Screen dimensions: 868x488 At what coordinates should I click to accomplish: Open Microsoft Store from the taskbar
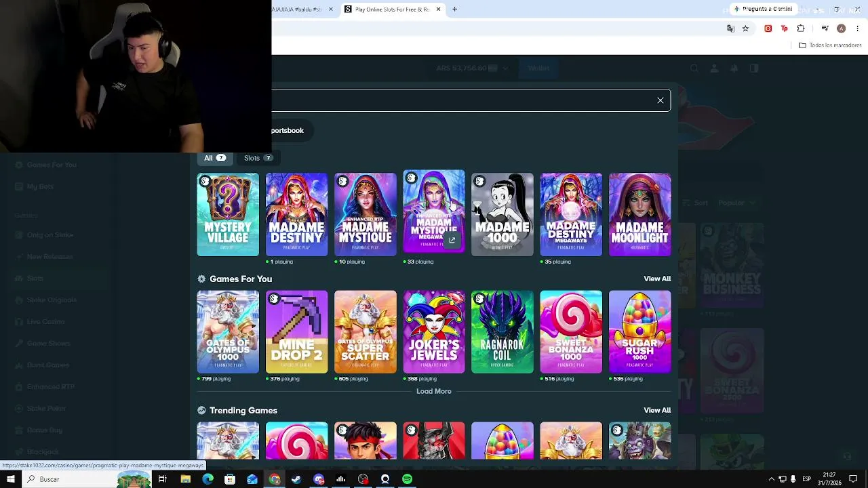(230, 479)
